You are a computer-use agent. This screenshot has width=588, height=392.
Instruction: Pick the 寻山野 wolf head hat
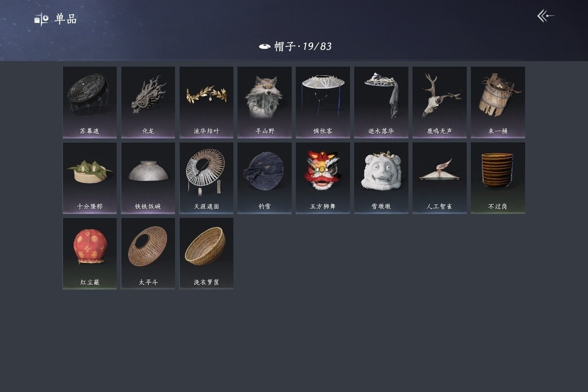(x=265, y=102)
